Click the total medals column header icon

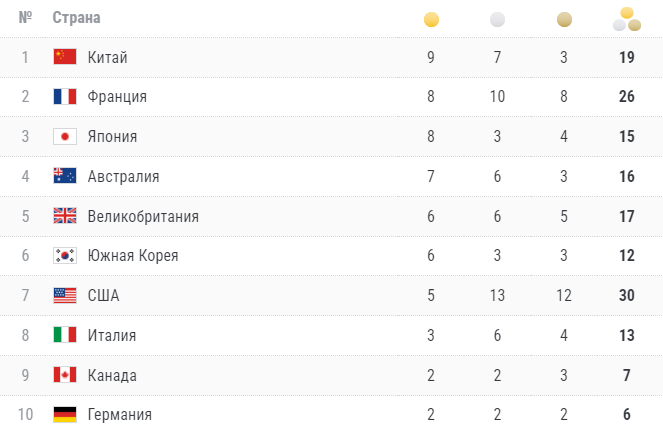point(627,19)
